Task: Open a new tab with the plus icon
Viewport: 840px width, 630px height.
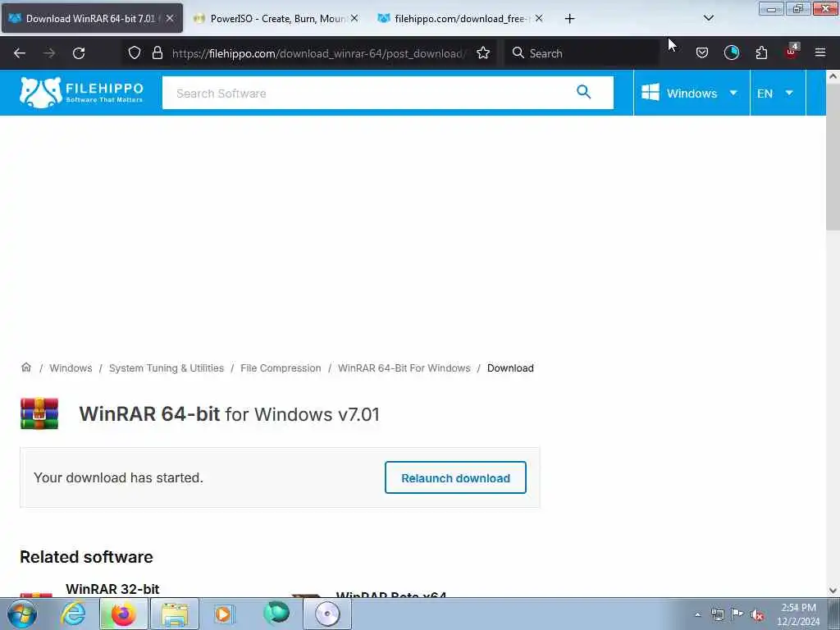Action: click(569, 19)
